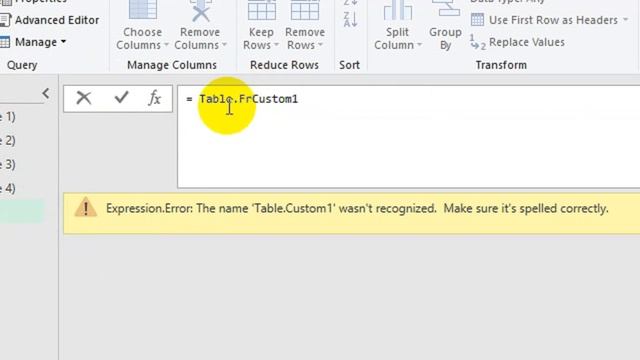This screenshot has width=640, height=360.
Task: Expand the Remove Rows dropdown arrow
Action: (320, 45)
